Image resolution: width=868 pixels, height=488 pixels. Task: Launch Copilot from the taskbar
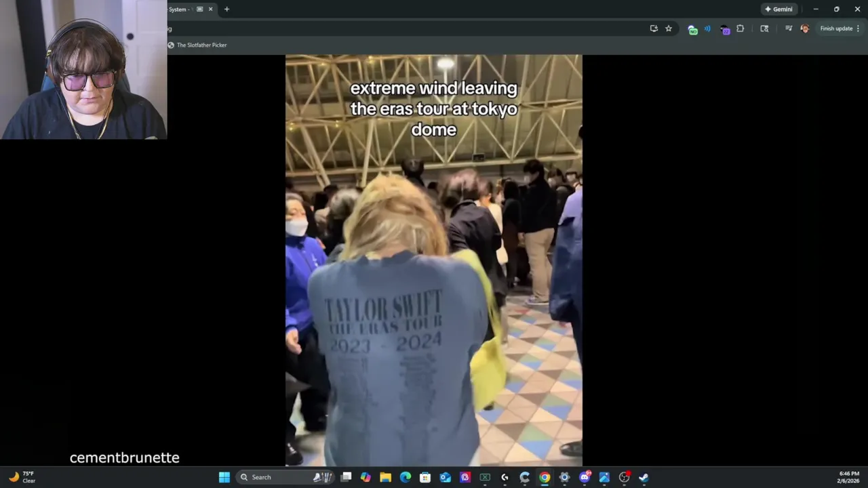coord(366,477)
